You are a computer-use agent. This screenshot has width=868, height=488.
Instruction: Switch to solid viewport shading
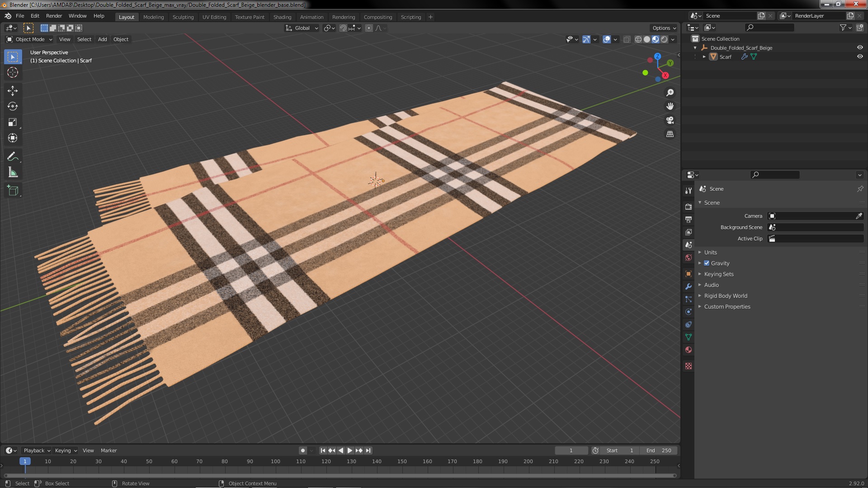tap(647, 39)
